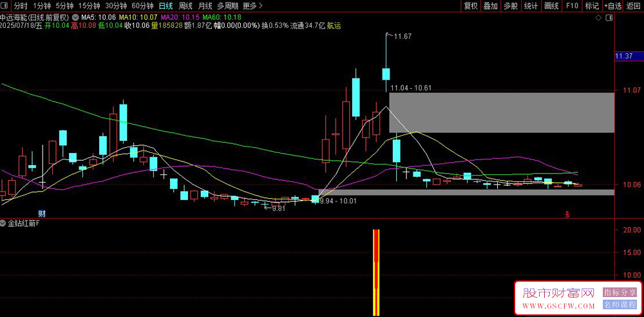Toggle the right side panel icon

610,18
